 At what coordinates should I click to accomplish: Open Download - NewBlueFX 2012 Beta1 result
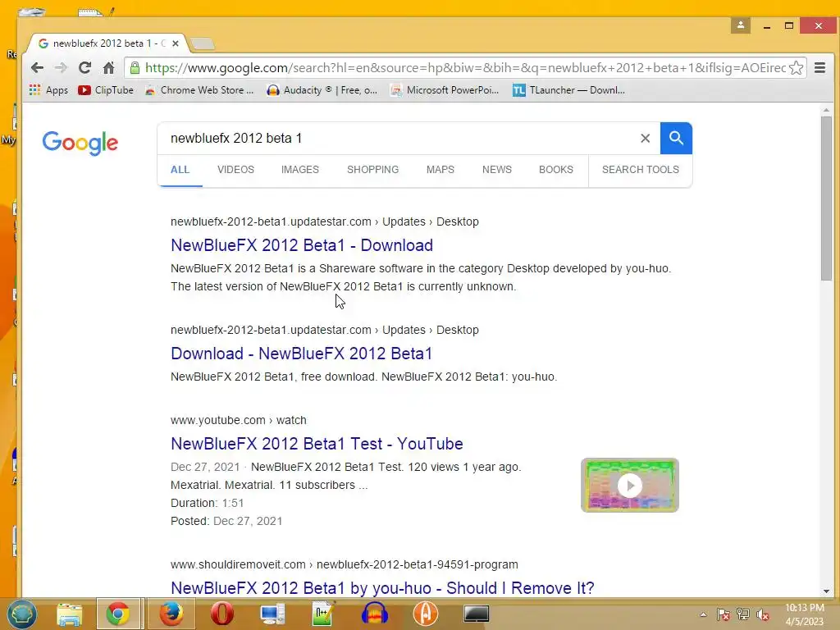click(x=301, y=354)
